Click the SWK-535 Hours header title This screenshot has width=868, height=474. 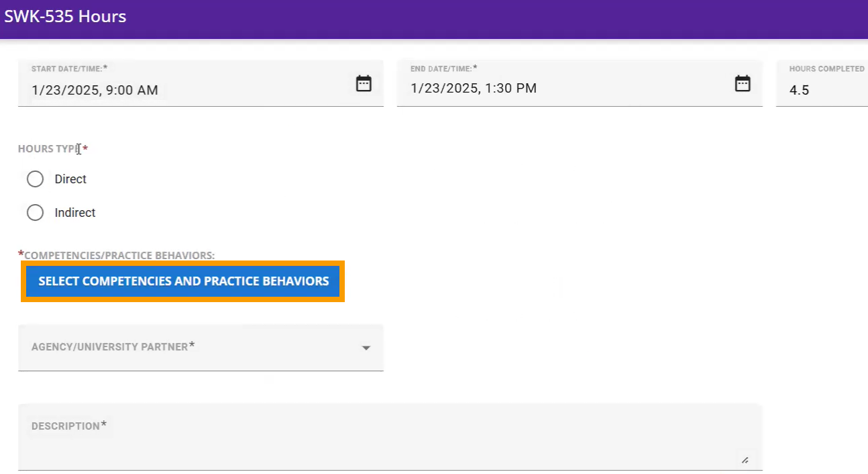65,17
